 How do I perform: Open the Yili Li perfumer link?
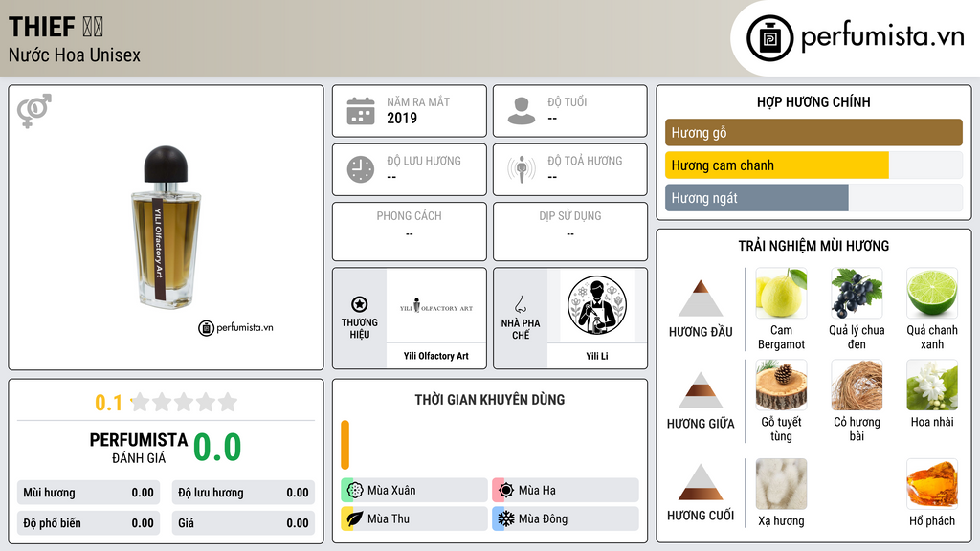[x=597, y=356]
